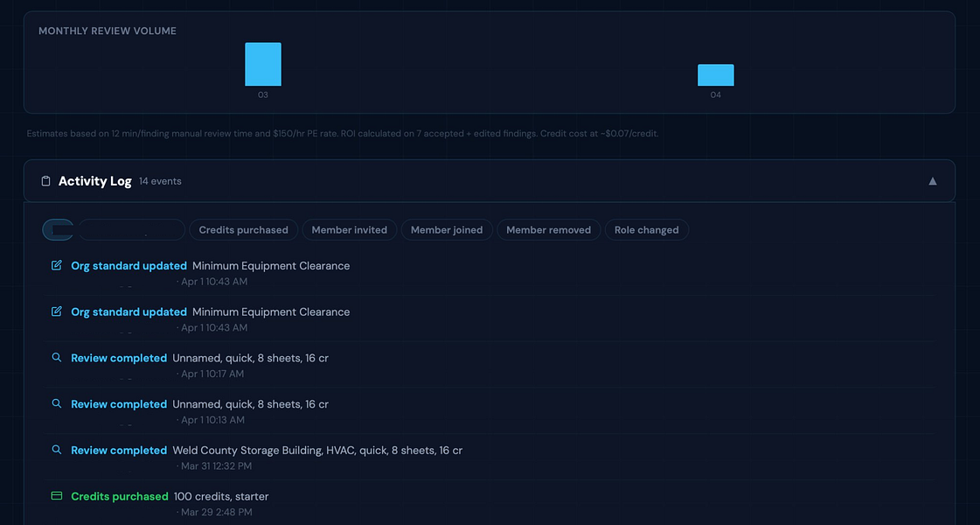This screenshot has height=525, width=980.
Task: Click the '03' chart axis label
Action: 263,95
